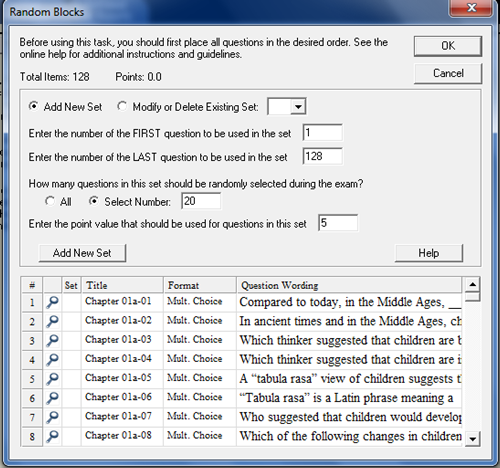This screenshot has height=468, width=500.
Task: Select the Add New Set radio button
Action: [x=33, y=106]
